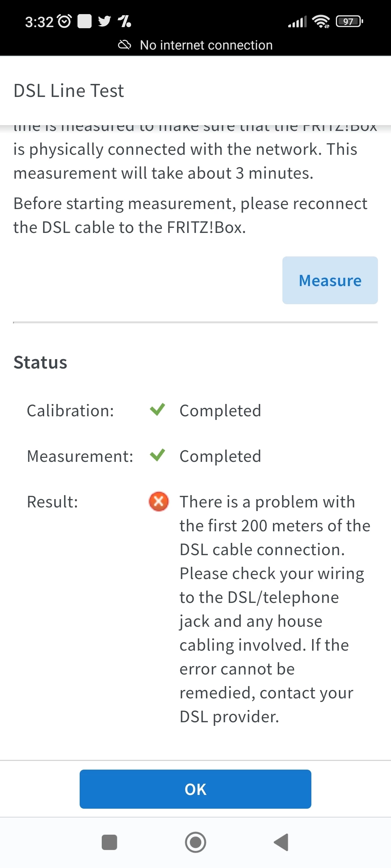The width and height of the screenshot is (391, 868).
Task: Open recent apps with square button
Action: [x=109, y=842]
